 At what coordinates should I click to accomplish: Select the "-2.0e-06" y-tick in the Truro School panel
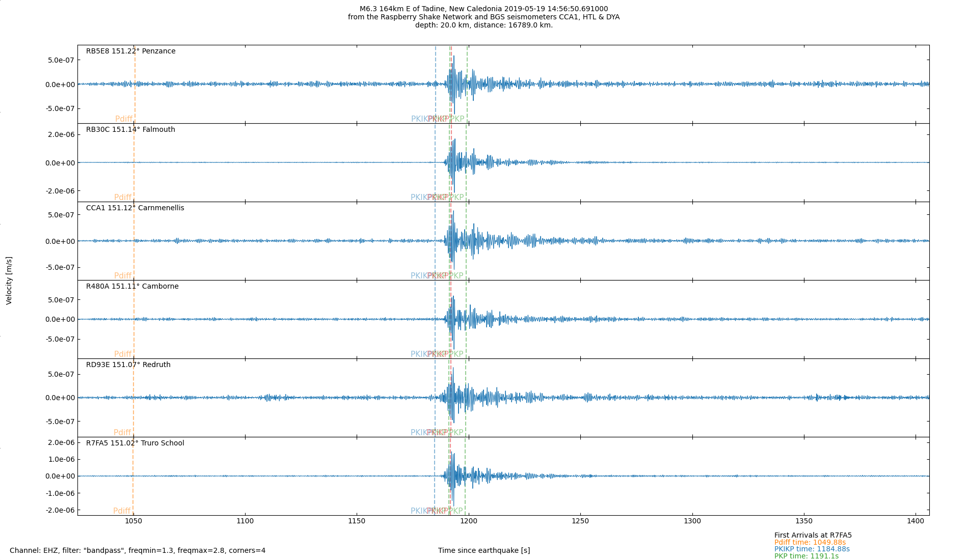pos(60,510)
